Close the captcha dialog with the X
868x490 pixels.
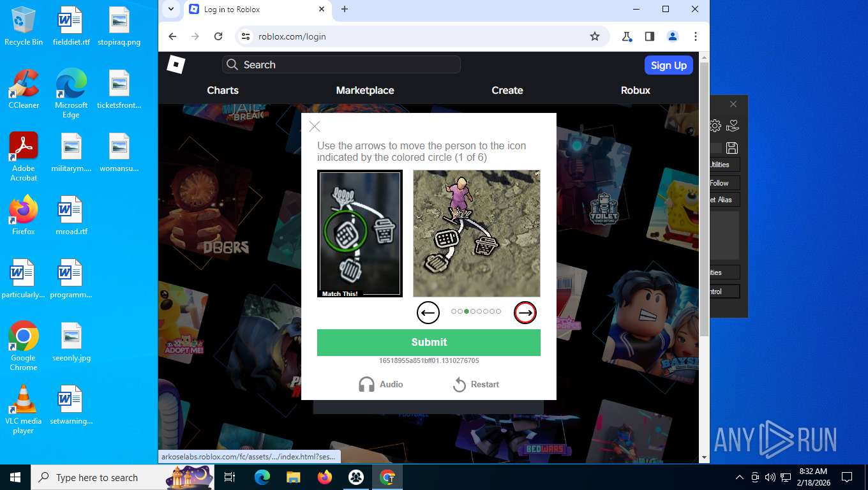315,126
